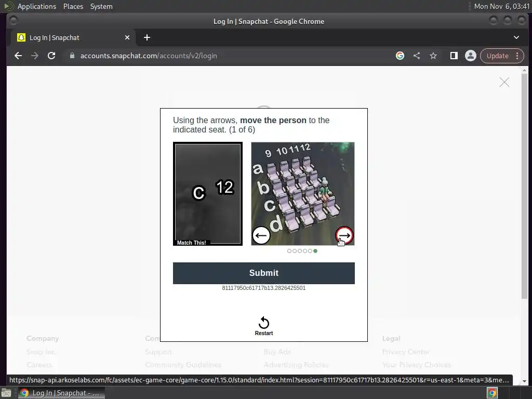Click the Match This reference image

(x=208, y=194)
